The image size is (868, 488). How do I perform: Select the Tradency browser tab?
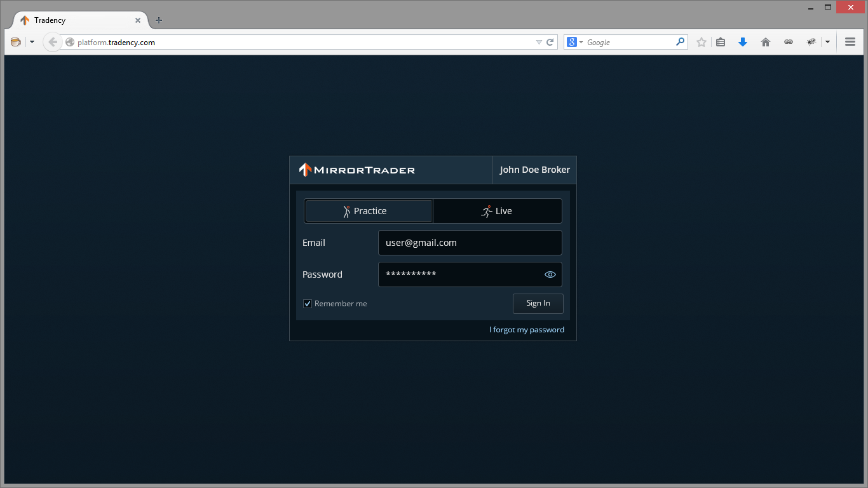(x=79, y=20)
